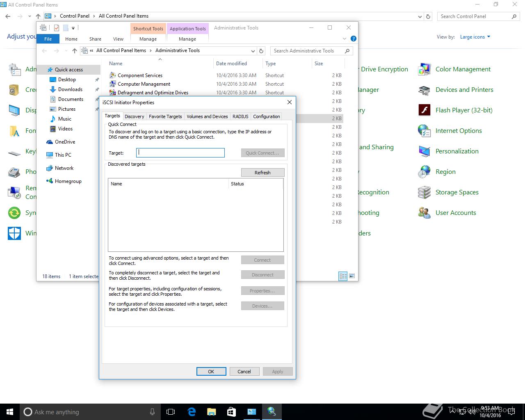Open the Storage Spaces icon

pyautogui.click(x=424, y=192)
